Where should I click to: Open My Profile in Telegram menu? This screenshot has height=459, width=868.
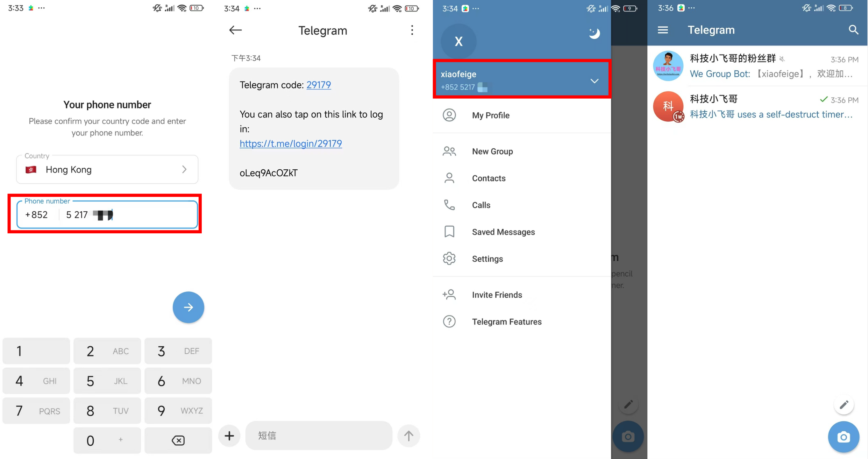[491, 115]
